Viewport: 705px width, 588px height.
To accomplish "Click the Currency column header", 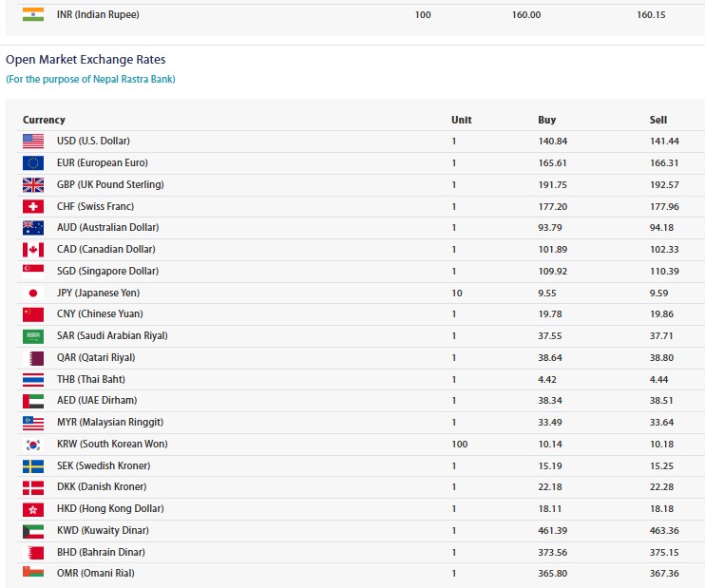I will pyautogui.click(x=44, y=120).
